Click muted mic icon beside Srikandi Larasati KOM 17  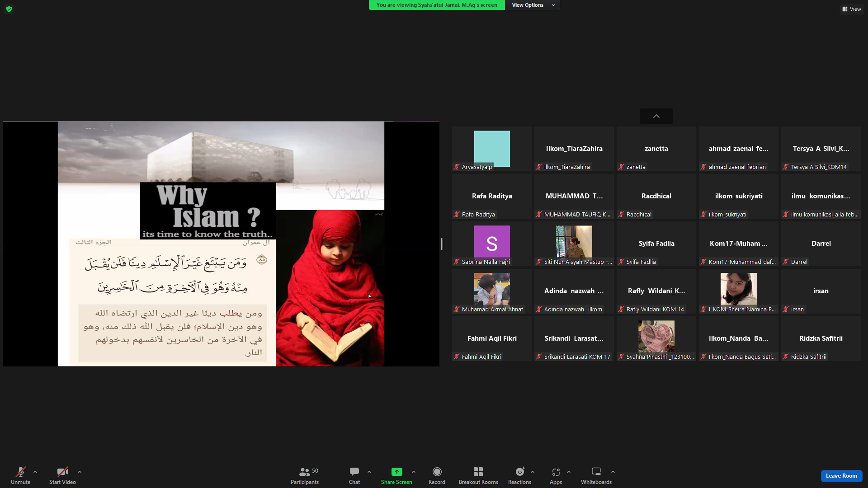(x=539, y=357)
